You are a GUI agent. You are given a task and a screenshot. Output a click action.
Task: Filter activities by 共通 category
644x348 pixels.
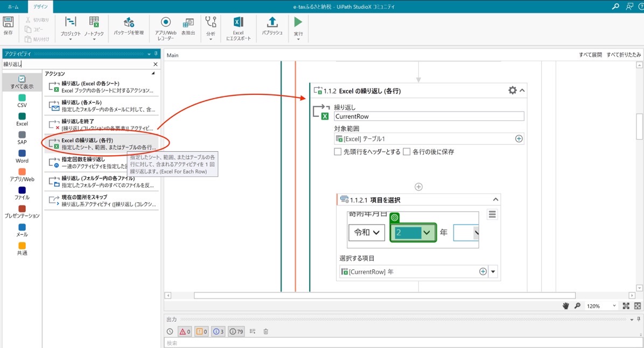tap(22, 248)
